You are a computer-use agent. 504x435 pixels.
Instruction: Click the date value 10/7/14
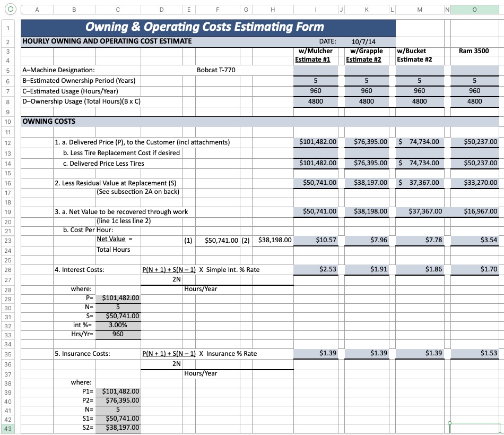363,41
